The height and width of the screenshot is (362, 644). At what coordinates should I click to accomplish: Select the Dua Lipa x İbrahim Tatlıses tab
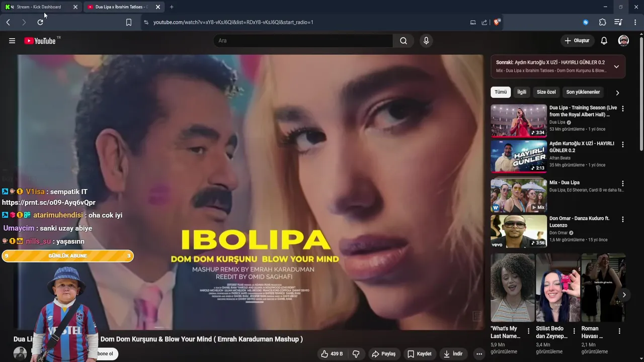[x=121, y=7]
